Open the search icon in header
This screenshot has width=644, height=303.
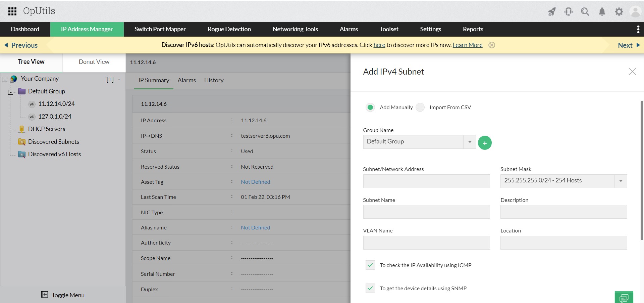[585, 11]
